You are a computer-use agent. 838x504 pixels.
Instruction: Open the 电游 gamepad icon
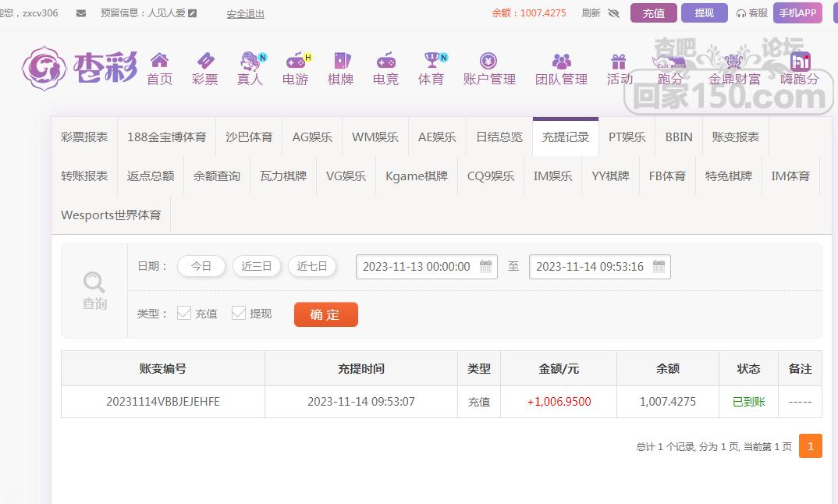295,61
